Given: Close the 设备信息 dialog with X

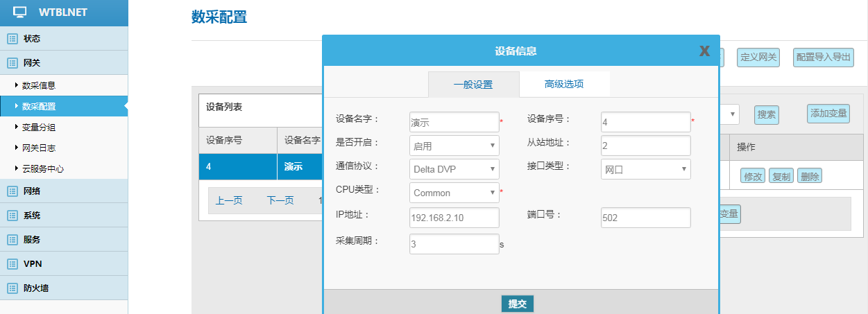Looking at the screenshot, I should [704, 51].
